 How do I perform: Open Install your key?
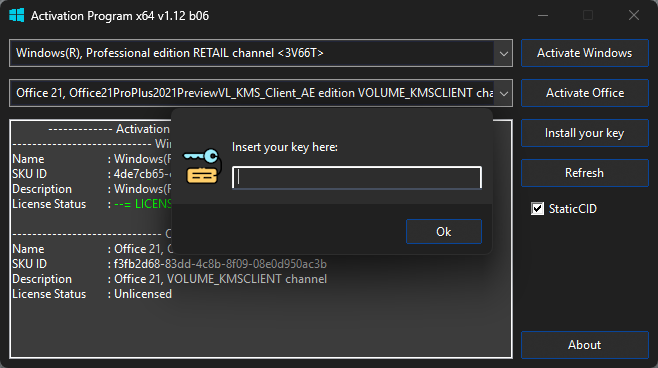pos(585,133)
